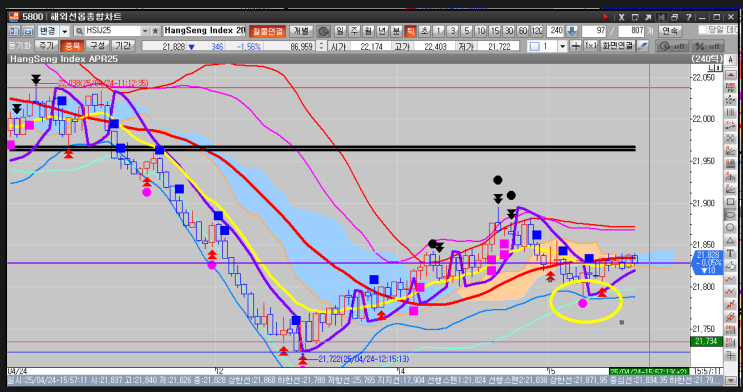Open the 구성 tab
This screenshot has height=392, width=743.
[x=98, y=46]
